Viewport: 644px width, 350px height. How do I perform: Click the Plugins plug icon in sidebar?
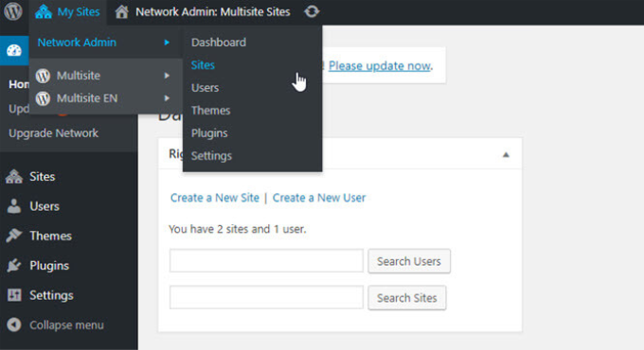tap(14, 266)
